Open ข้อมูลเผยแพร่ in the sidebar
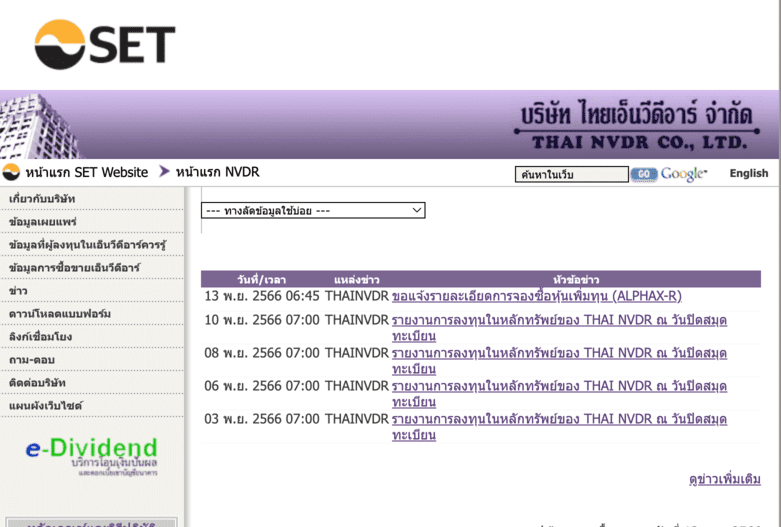The height and width of the screenshot is (527, 781). pos(43,222)
